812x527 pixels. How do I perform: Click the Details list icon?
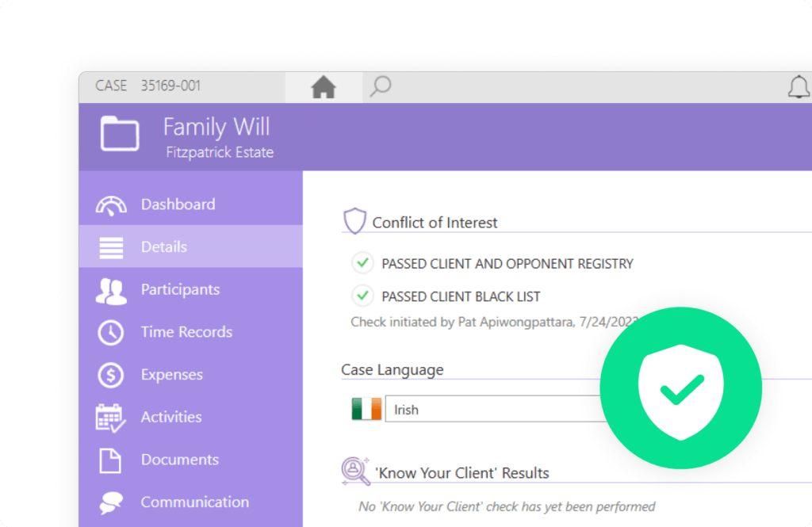(111, 247)
